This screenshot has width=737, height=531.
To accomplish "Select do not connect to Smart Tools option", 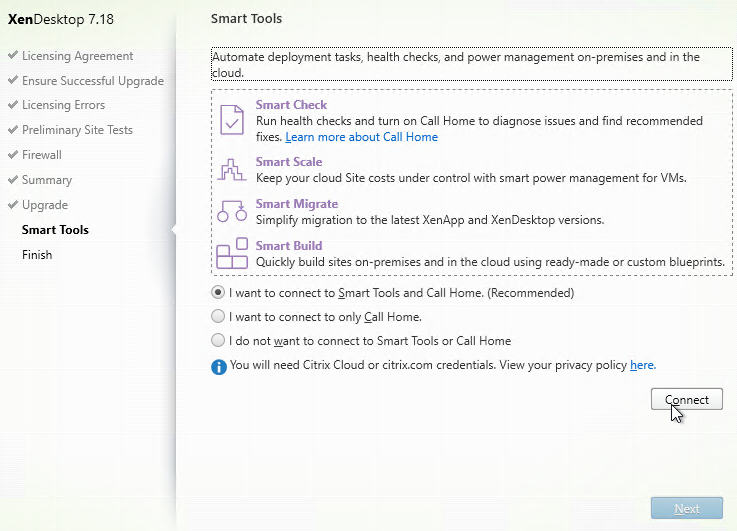I will click(218, 340).
